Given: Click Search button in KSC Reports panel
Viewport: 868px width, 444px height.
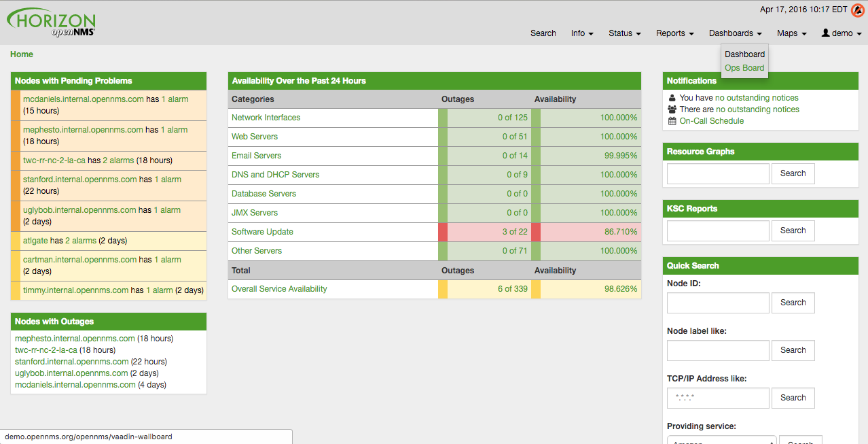Looking at the screenshot, I should tap(793, 230).
